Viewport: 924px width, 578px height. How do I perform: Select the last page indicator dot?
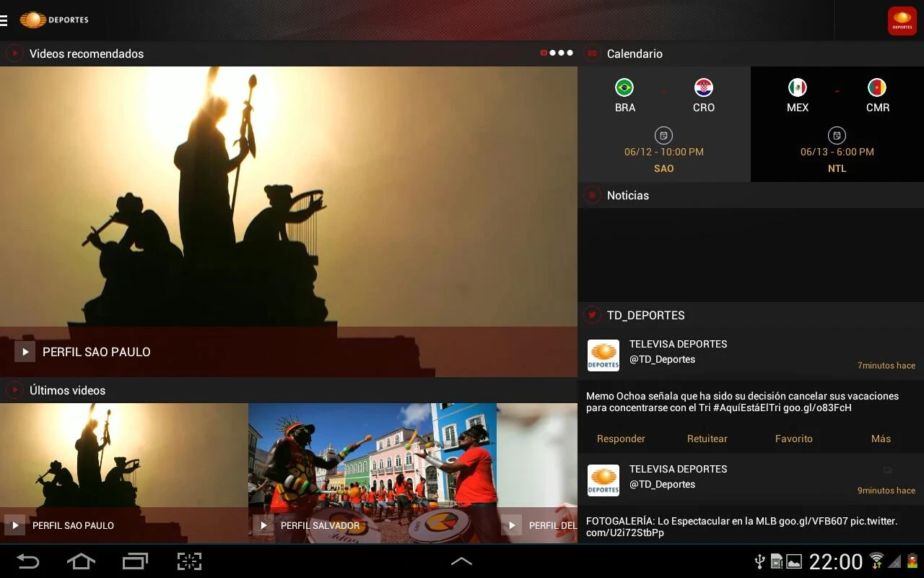point(570,53)
